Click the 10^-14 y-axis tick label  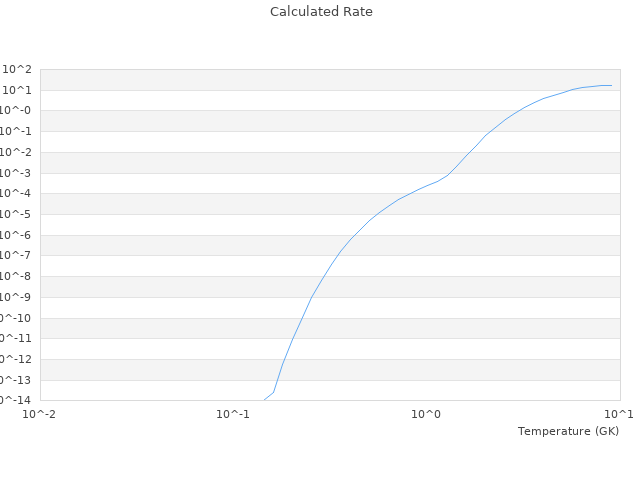16,400
